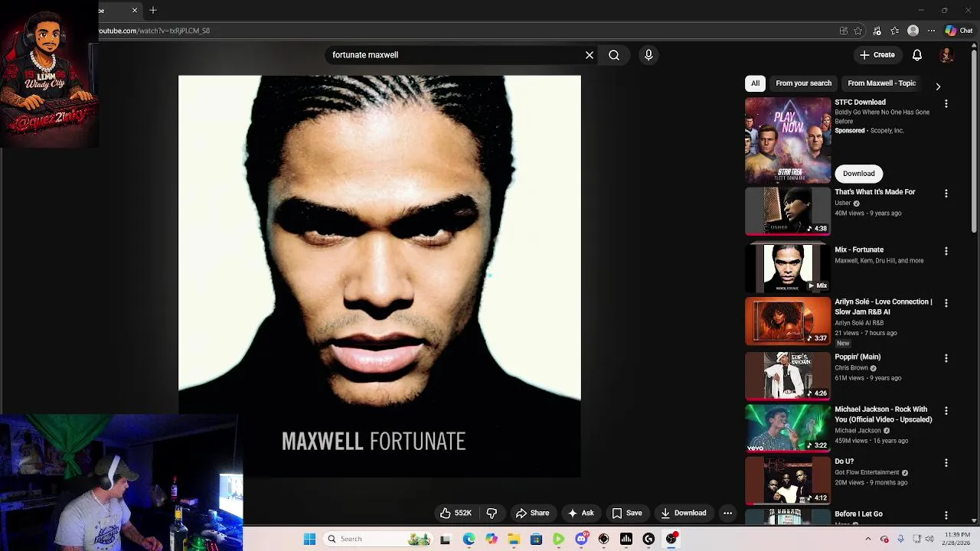This screenshot has width=980, height=551.
Task: Click the Ask button below the video
Action: [580, 514]
